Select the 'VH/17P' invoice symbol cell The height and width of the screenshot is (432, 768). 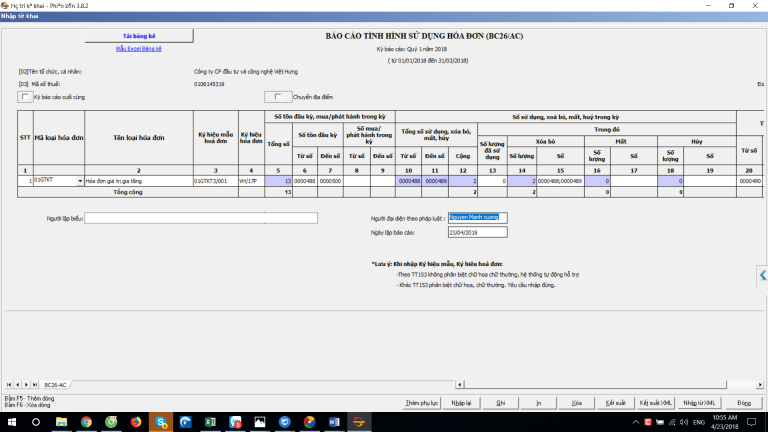[251, 181]
